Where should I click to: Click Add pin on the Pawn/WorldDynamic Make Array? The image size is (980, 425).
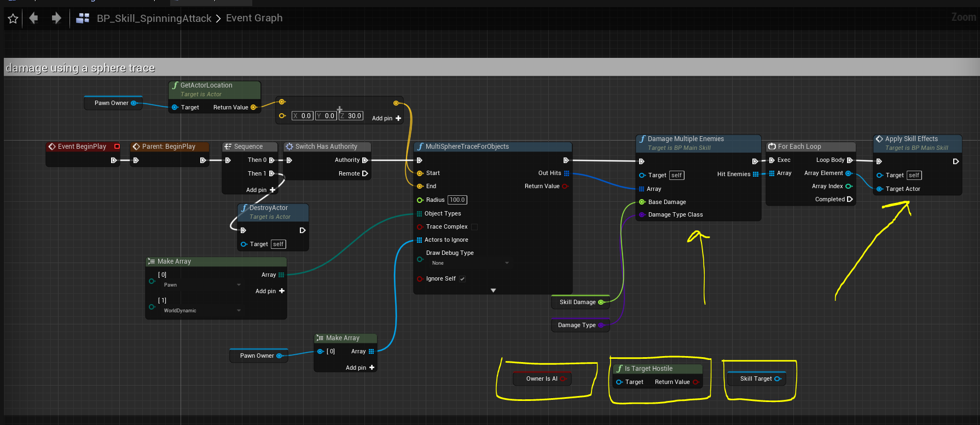(x=270, y=291)
